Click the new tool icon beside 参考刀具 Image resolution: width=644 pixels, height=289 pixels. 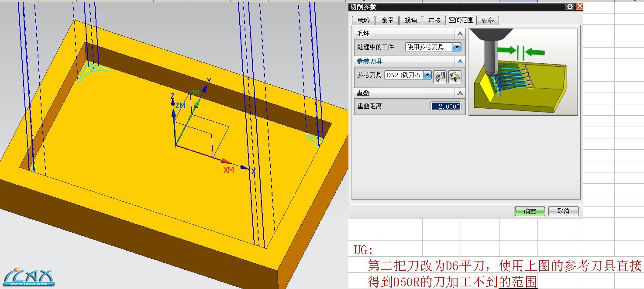point(440,76)
